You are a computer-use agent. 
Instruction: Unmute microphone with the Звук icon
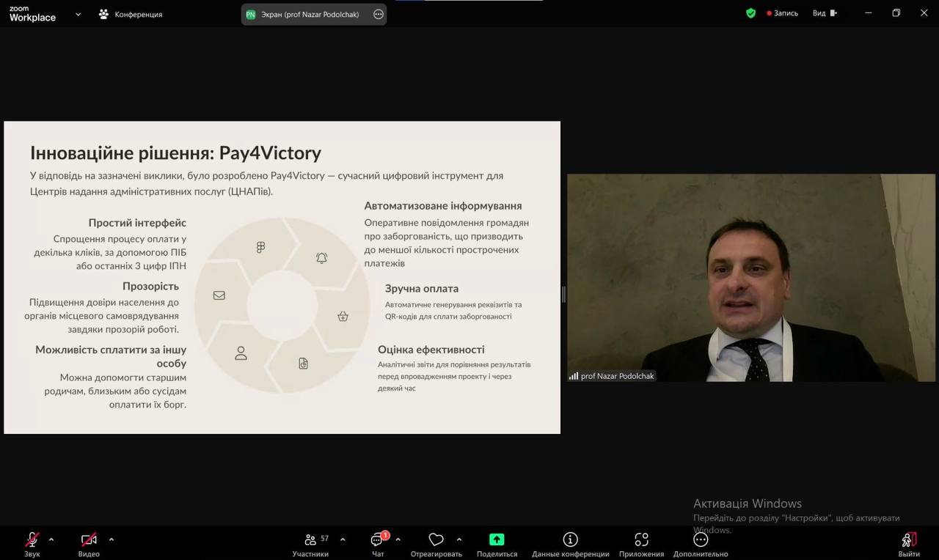coord(32,540)
